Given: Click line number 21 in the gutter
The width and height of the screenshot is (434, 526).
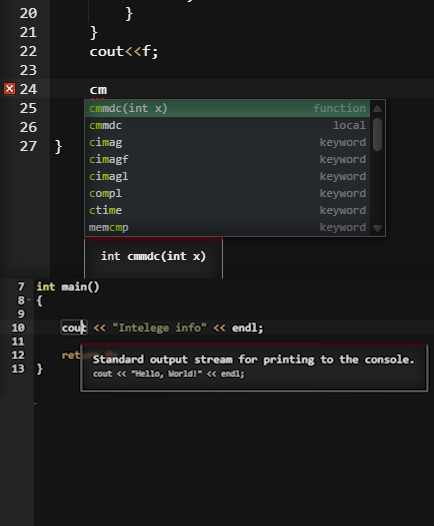Looking at the screenshot, I should pyautogui.click(x=28, y=33).
